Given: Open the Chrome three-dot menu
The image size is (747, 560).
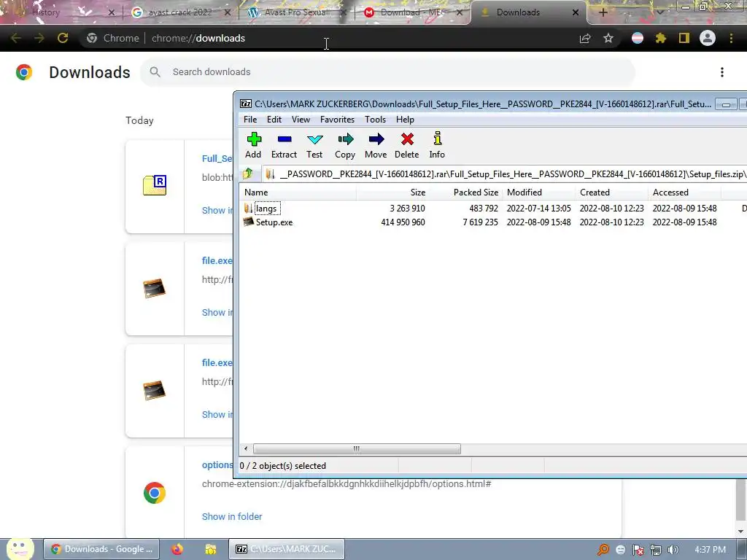Looking at the screenshot, I should [731, 39].
